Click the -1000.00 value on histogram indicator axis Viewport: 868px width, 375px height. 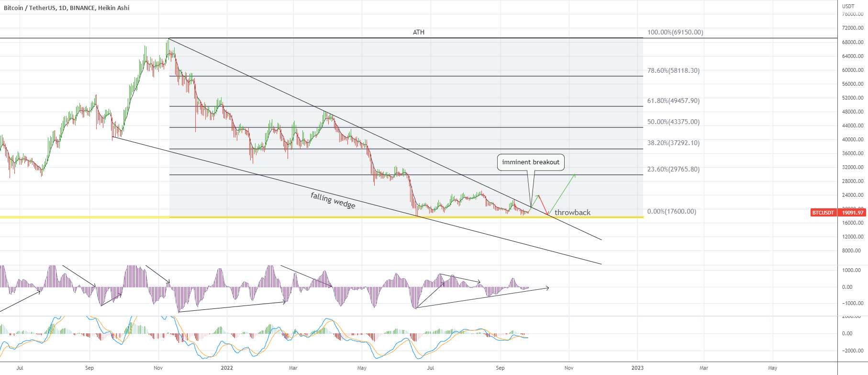[x=852, y=303]
